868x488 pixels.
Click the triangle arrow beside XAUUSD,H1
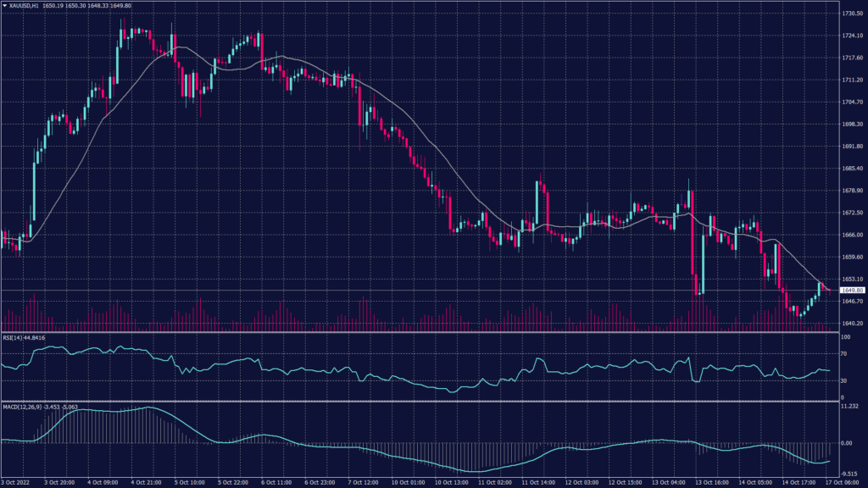(x=5, y=7)
